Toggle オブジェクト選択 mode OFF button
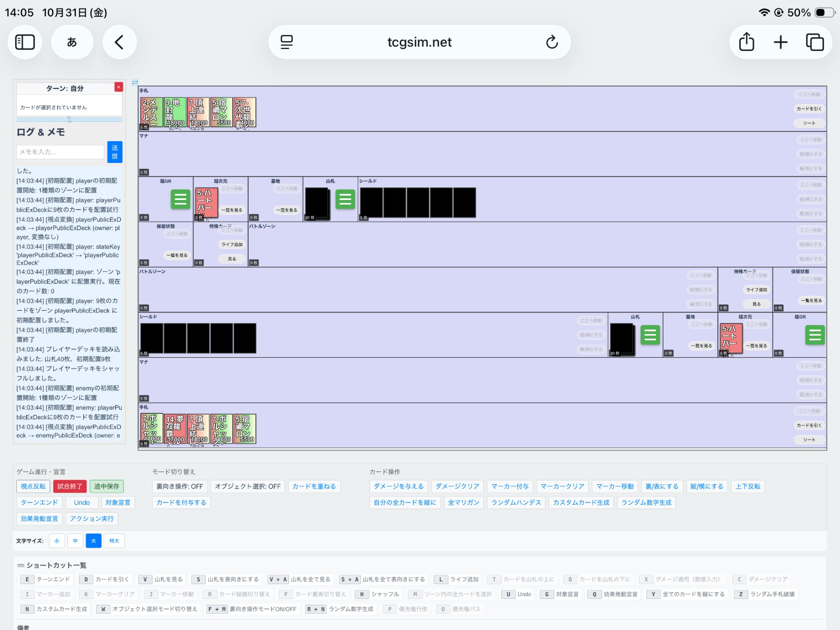Viewport: 840px width, 630px height. [247, 486]
